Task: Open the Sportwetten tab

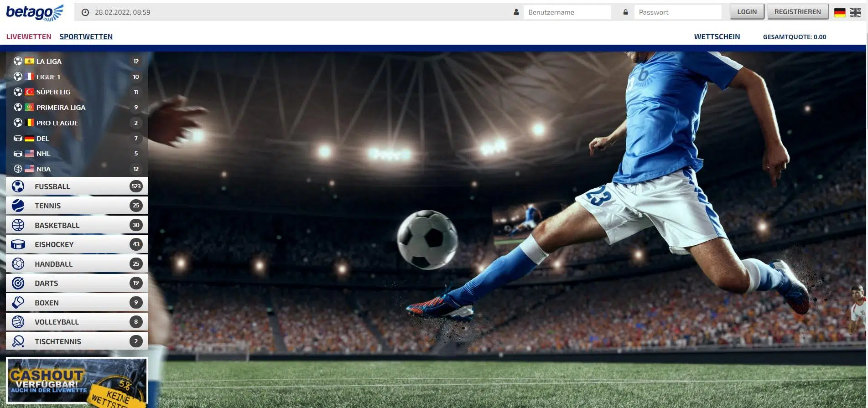Action: (x=86, y=37)
